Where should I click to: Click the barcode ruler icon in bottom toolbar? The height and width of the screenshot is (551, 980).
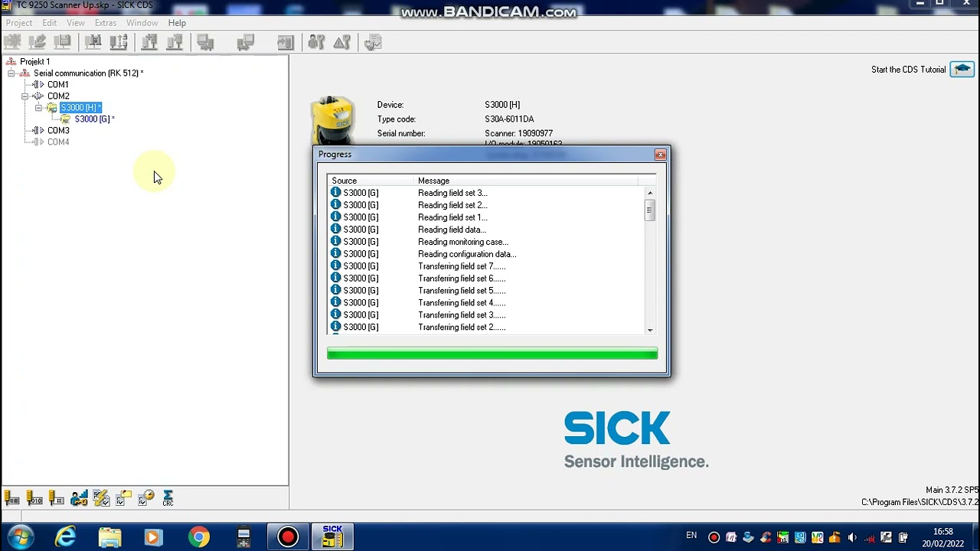coord(11,498)
